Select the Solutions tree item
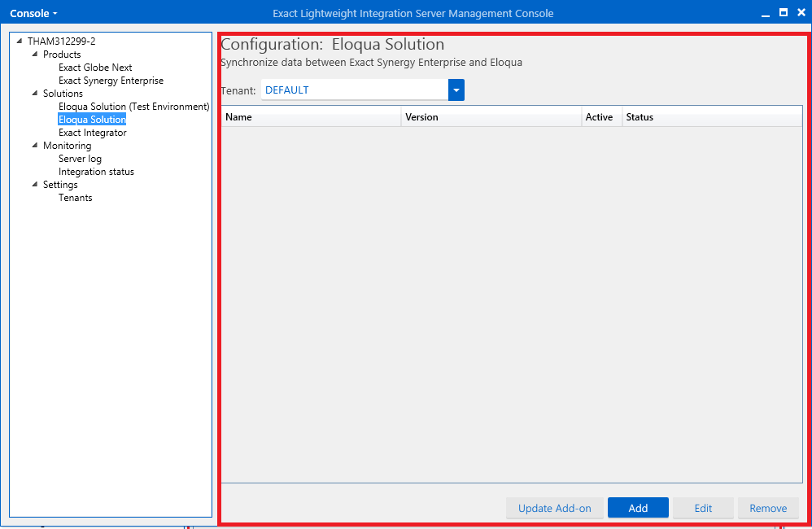Image resolution: width=812 pixels, height=529 pixels. click(63, 94)
